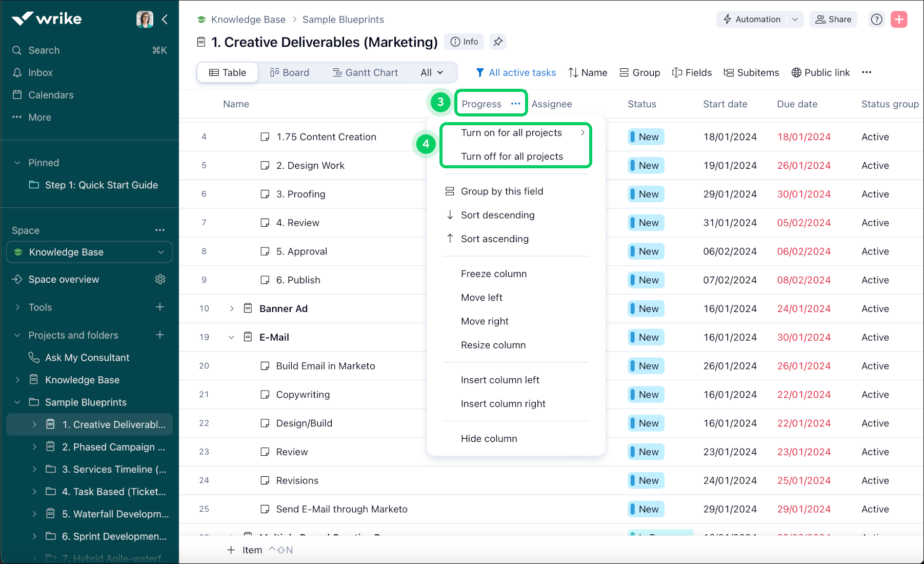Click the Share button
This screenshot has width=924, height=564.
[833, 20]
